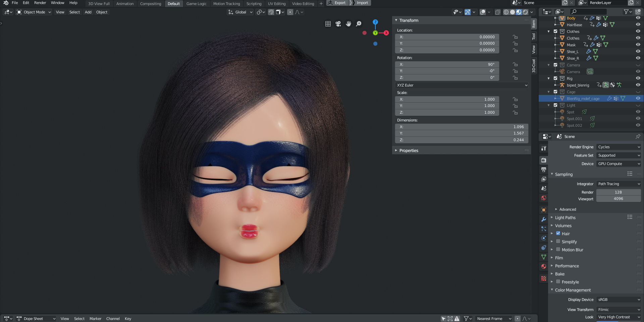This screenshot has height=322, width=644.
Task: Switch to UV Editing workspace tab
Action: tap(277, 4)
